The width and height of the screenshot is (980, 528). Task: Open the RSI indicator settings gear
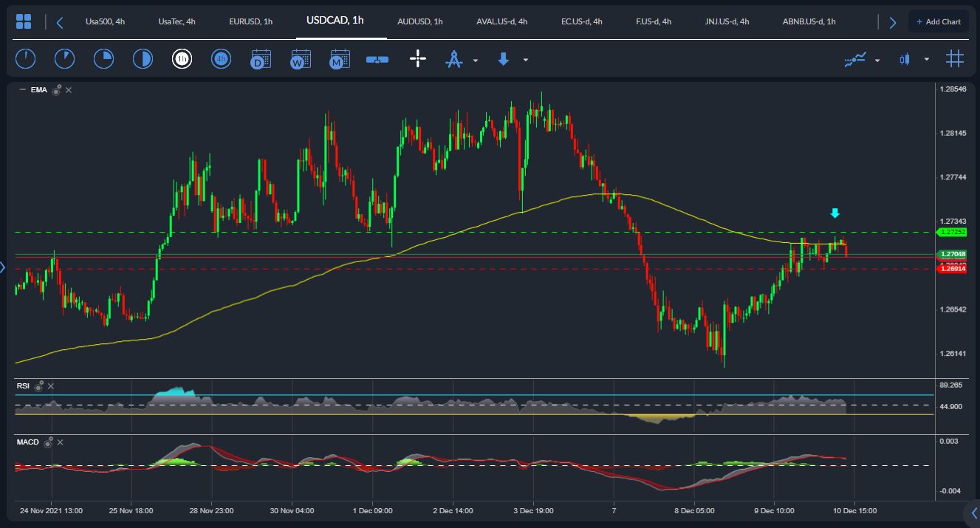tap(38, 387)
